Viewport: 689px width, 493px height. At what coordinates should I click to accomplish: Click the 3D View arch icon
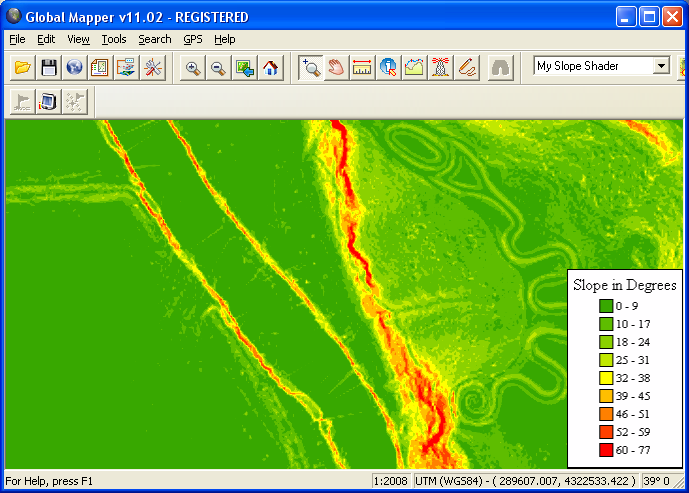500,68
